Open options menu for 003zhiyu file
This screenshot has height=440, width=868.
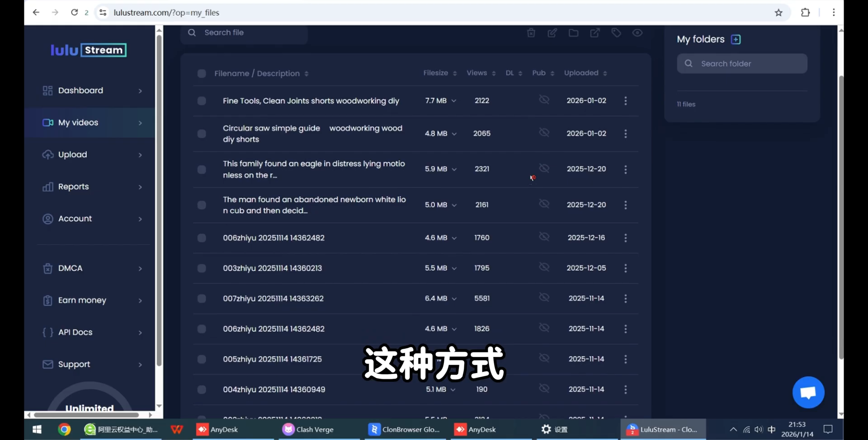click(x=626, y=268)
